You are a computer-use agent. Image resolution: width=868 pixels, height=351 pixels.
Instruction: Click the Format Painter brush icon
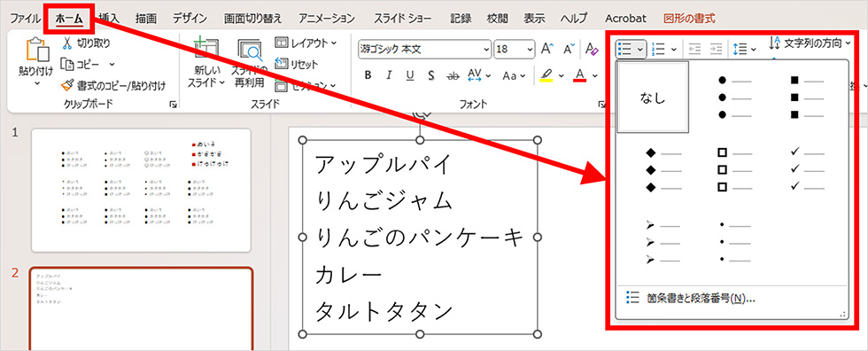[x=67, y=85]
